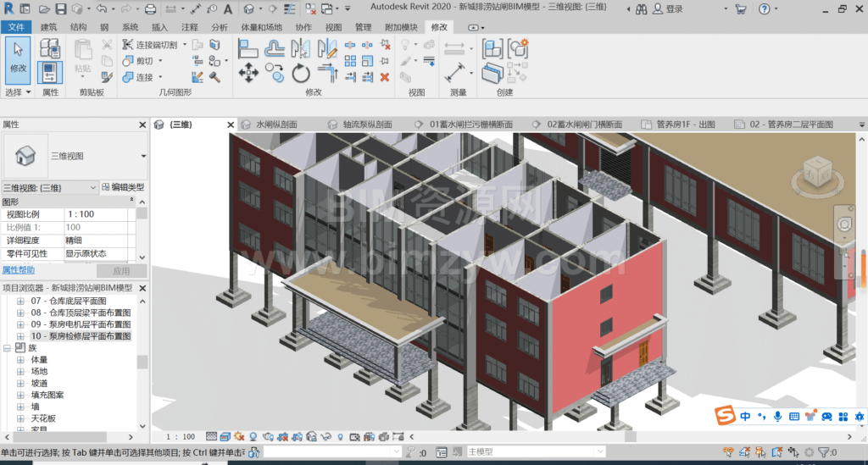
Task: Toggle Sun Path in view control bar
Action: 239,437
